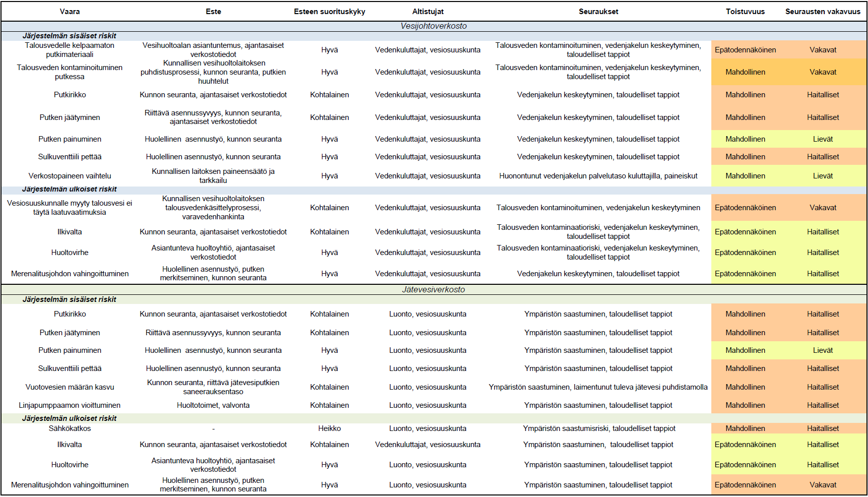Click 'Huoltovirhe' under Jätevesiverkosto
Screen dimensions: 868x497
point(70,465)
